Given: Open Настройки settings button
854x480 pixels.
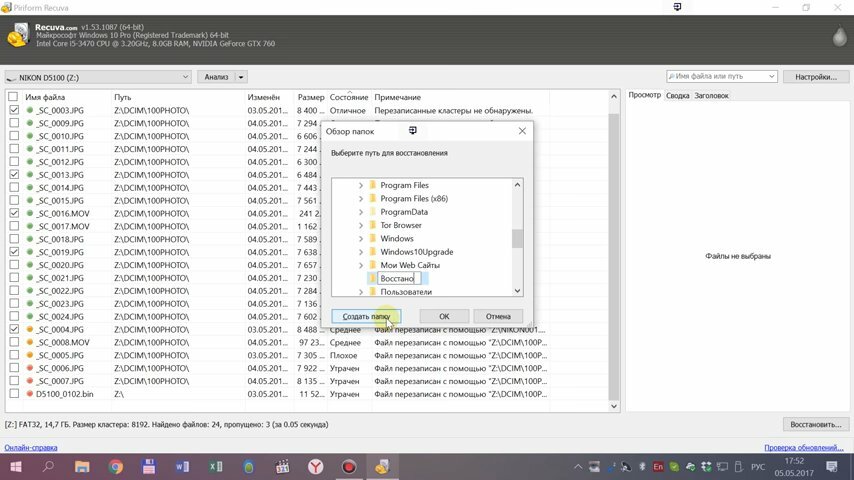Looking at the screenshot, I should tap(815, 77).
